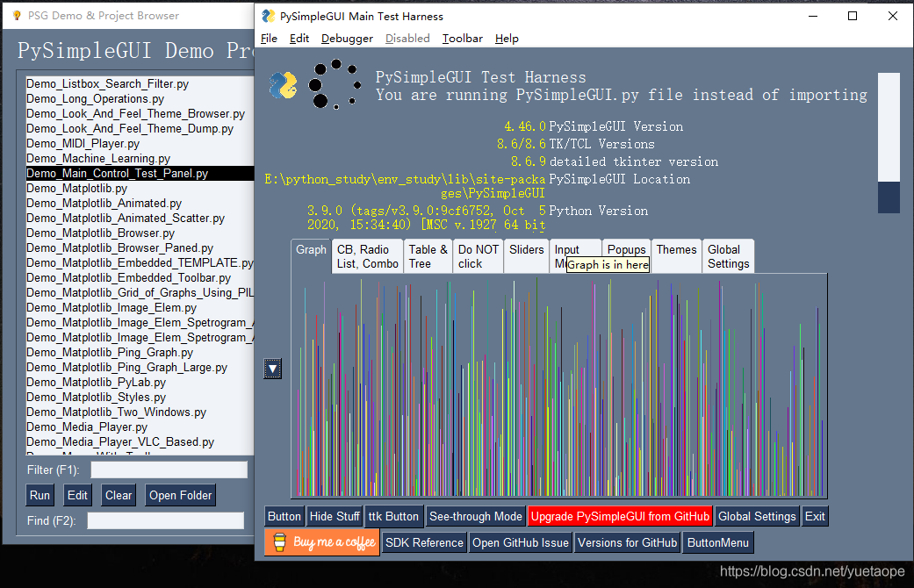The image size is (914, 588).
Task: Click the Disabled menu item
Action: coord(407,39)
